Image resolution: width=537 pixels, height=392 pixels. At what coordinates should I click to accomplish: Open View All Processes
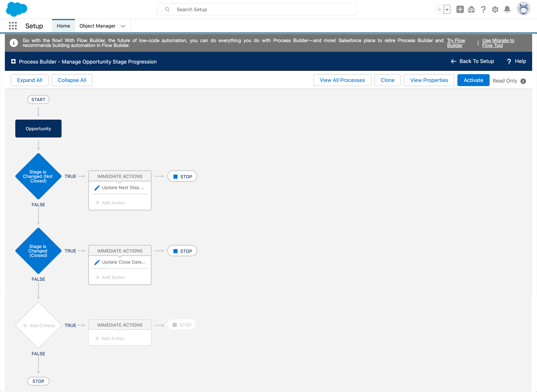[x=342, y=80]
